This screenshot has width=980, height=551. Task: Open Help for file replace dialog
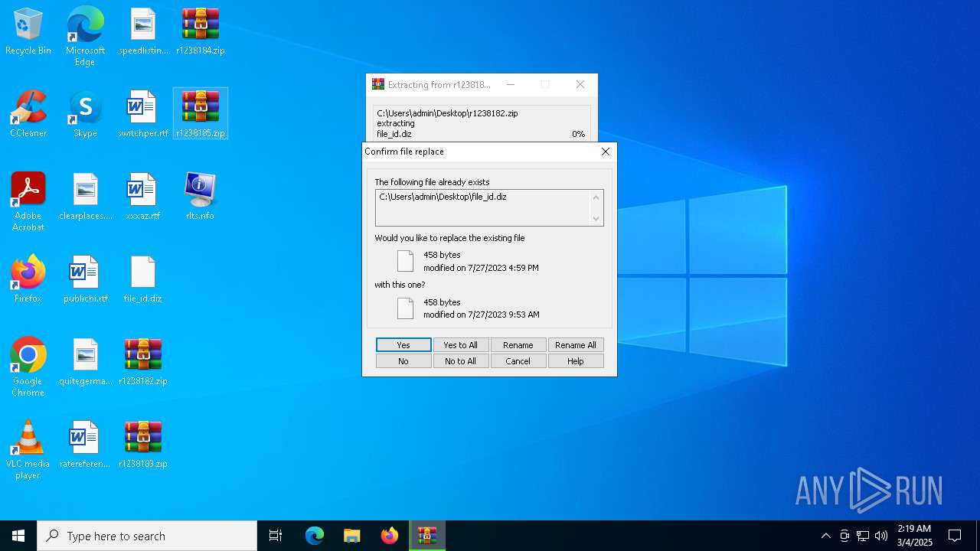point(576,361)
